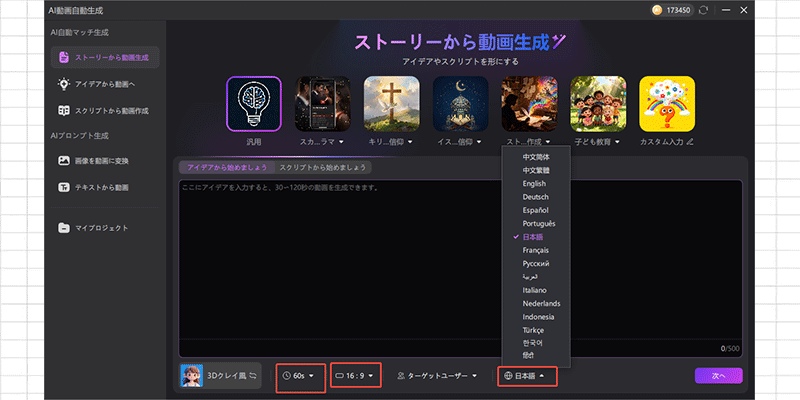Minimize the AI動画自動生成 window
Viewport: 800px width, 400px height.
coord(726,10)
